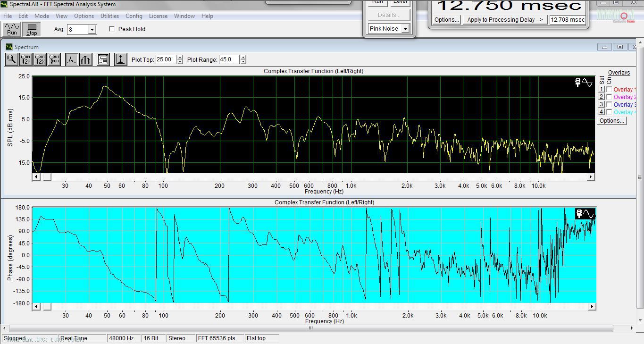Click the SpectraLAB application title icon
Screen dimensions: 644x344
pyautogui.click(x=4, y=4)
